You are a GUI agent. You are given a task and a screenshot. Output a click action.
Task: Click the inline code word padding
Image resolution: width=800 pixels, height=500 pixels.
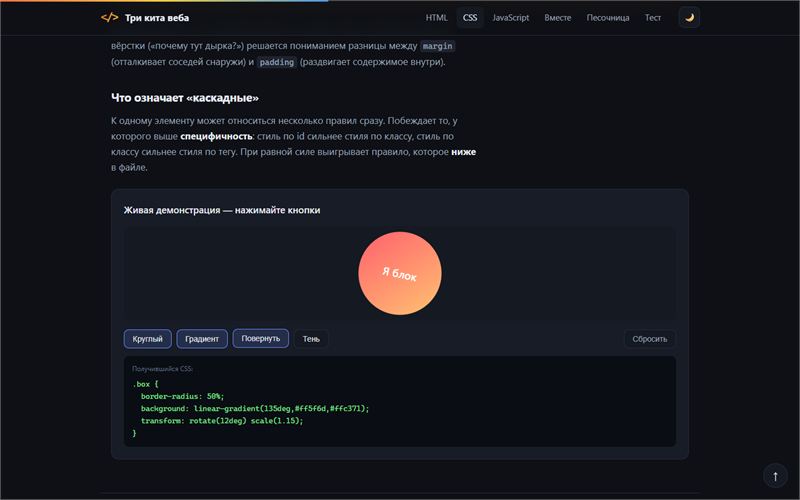277,62
